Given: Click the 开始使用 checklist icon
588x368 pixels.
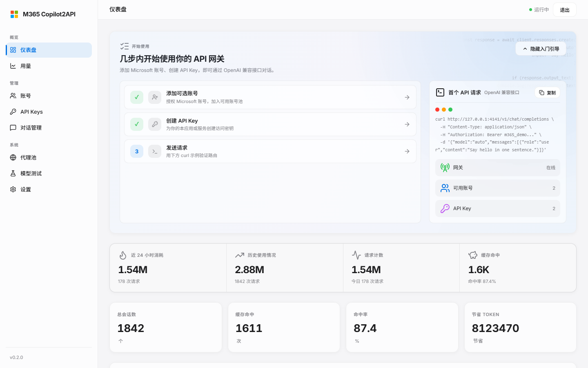Looking at the screenshot, I should coord(125,46).
